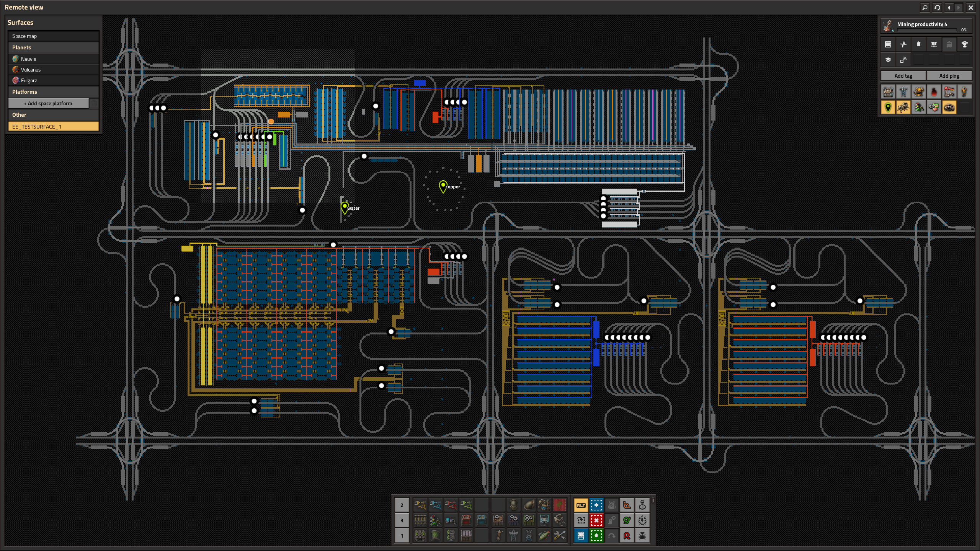Open shortcut bar three-dots options menu

pos(653,500)
